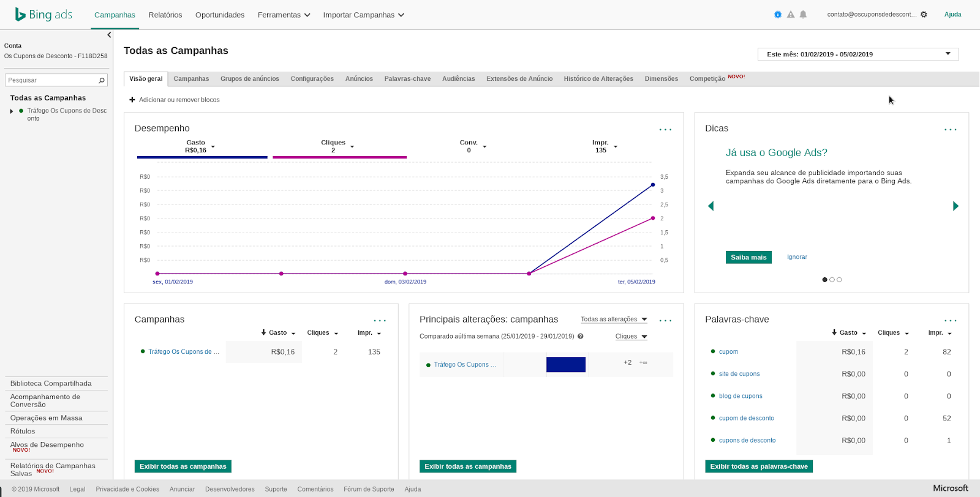
Task: Open the Ferramentas menu dropdown
Action: click(284, 15)
